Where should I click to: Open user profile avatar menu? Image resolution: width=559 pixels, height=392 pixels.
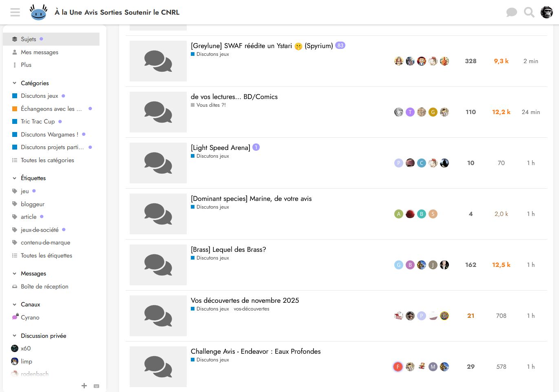click(546, 12)
